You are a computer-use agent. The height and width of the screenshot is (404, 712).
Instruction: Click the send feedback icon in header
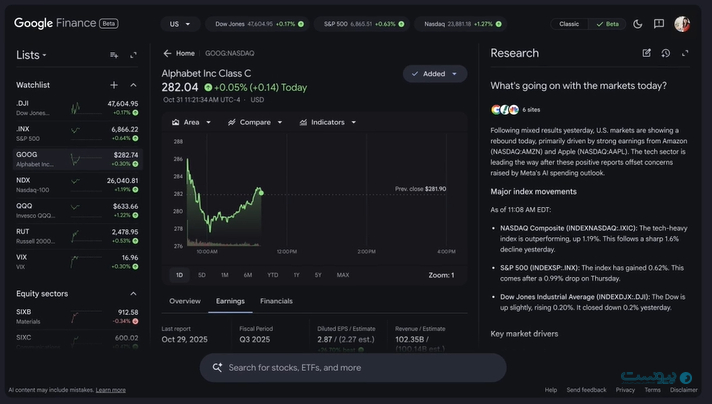[658, 23]
